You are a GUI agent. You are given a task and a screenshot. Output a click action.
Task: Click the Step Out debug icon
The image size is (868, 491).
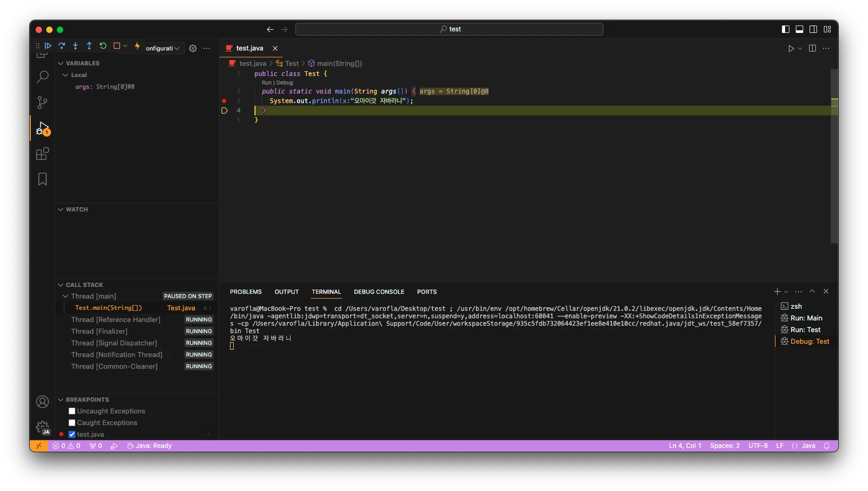click(x=89, y=46)
